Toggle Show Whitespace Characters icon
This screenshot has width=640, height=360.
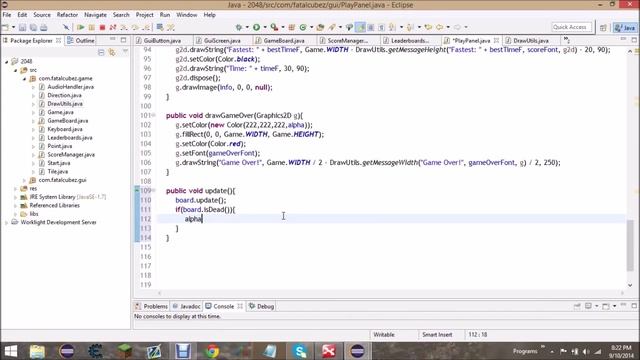click(381, 27)
